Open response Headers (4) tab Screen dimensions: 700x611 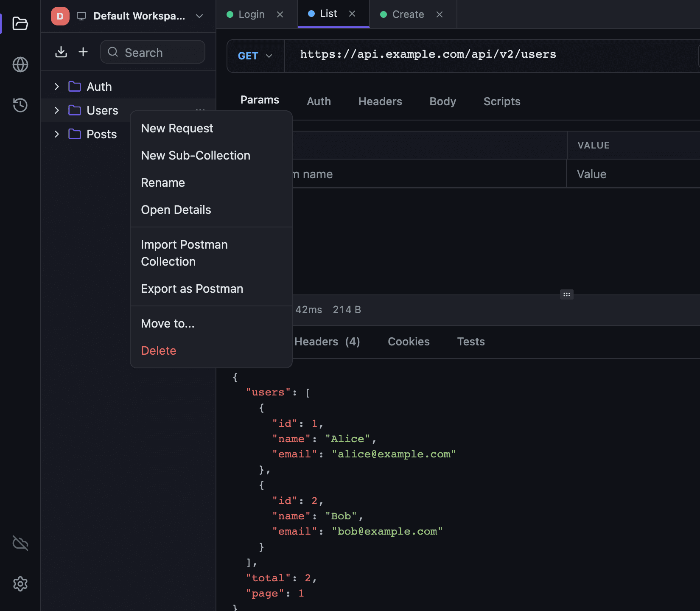(327, 342)
